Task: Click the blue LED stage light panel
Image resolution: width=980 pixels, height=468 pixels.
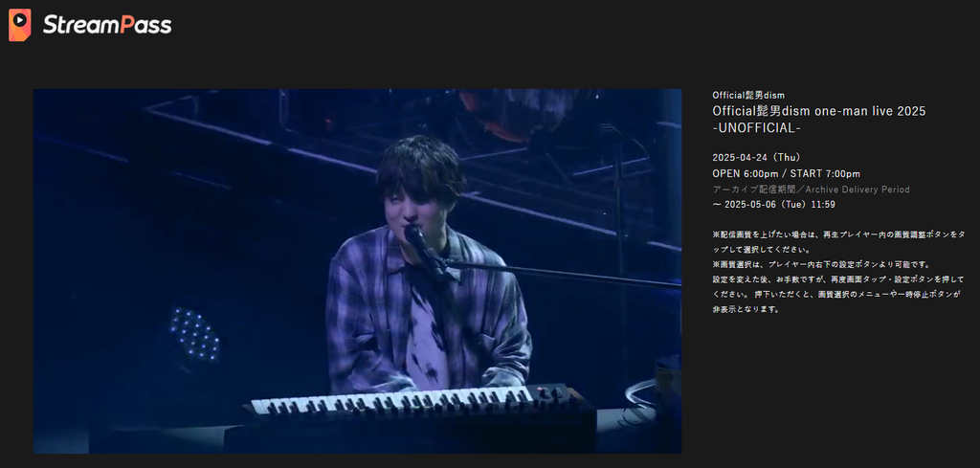Action: pos(195,334)
